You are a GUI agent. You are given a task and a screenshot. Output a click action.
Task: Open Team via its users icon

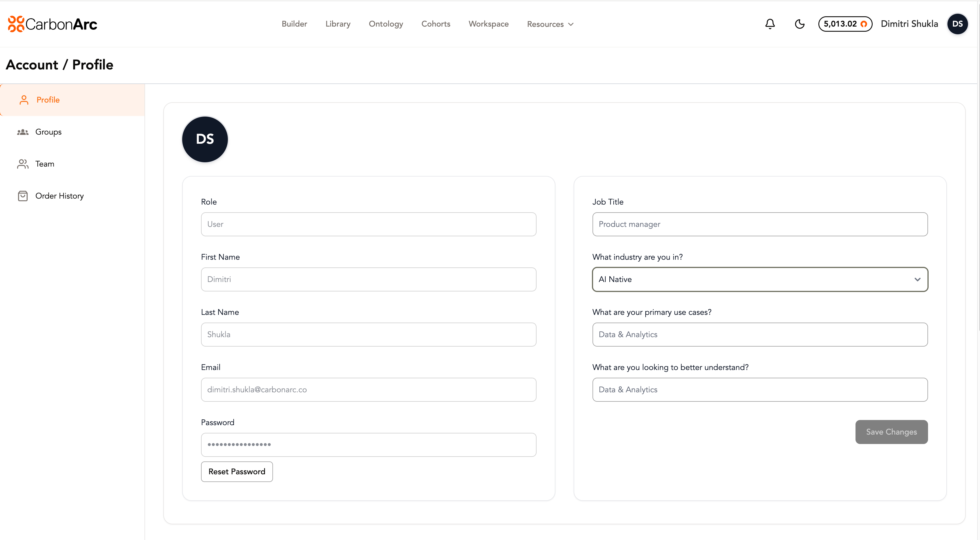[23, 164]
